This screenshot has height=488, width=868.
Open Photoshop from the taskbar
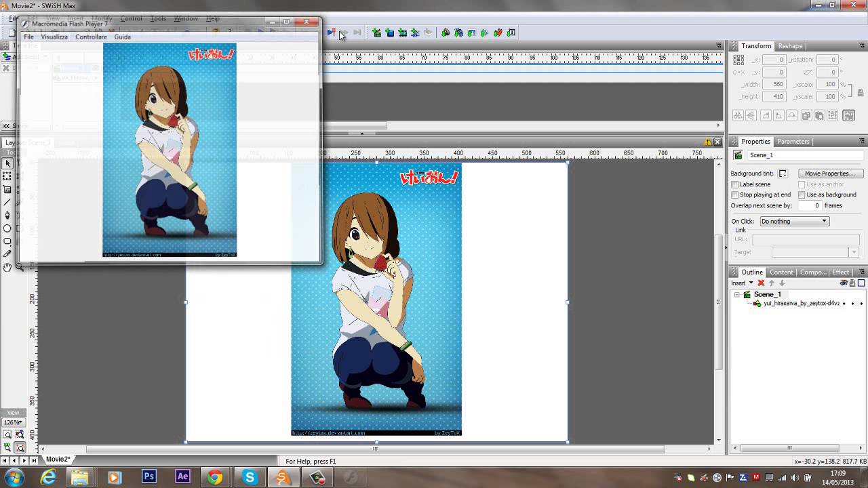point(149,477)
